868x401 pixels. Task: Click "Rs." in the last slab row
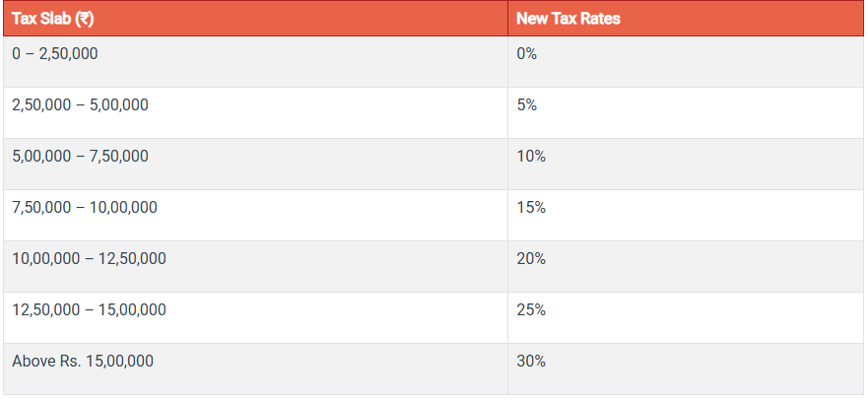click(x=68, y=361)
